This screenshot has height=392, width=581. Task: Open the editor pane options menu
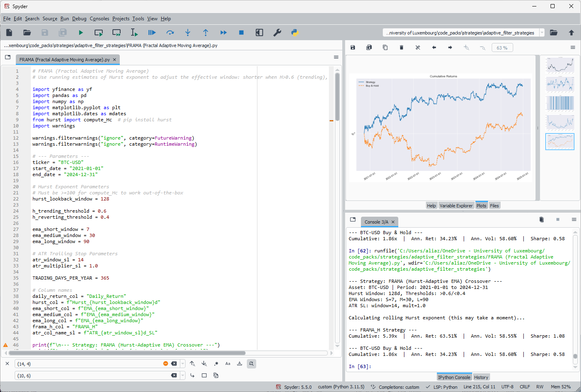click(336, 57)
